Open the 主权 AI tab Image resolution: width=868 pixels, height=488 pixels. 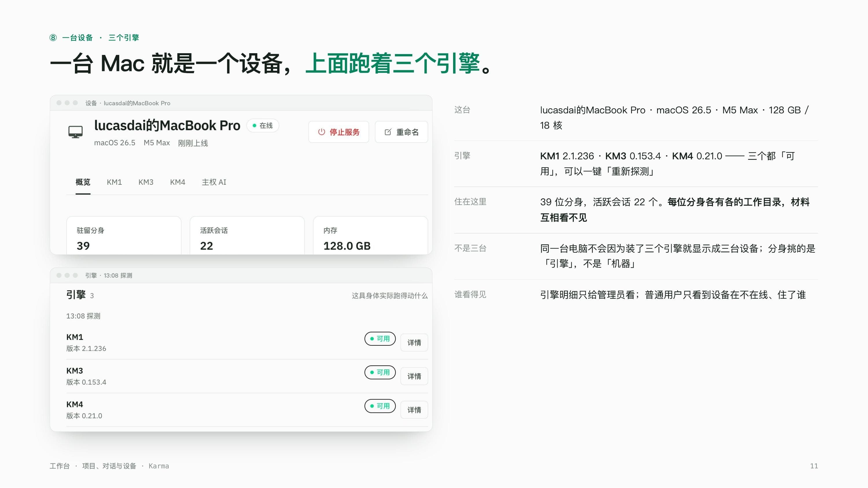pyautogui.click(x=214, y=182)
